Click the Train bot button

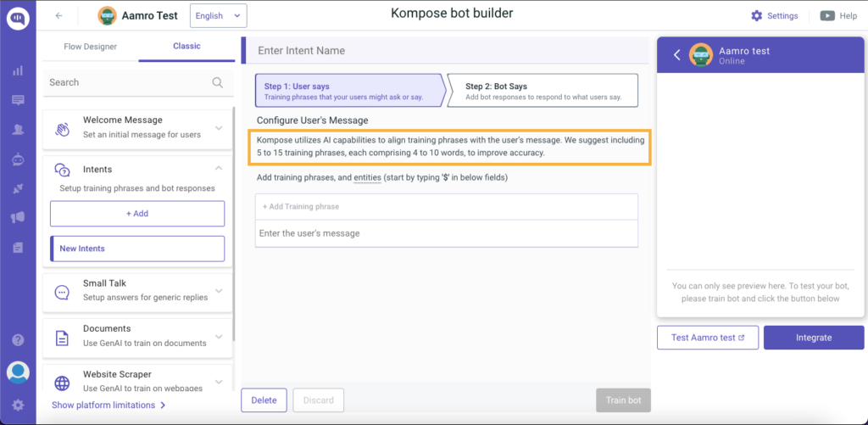click(623, 400)
